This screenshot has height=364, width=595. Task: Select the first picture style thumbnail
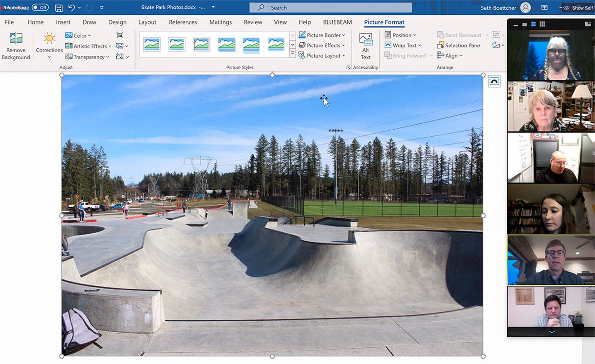click(152, 44)
